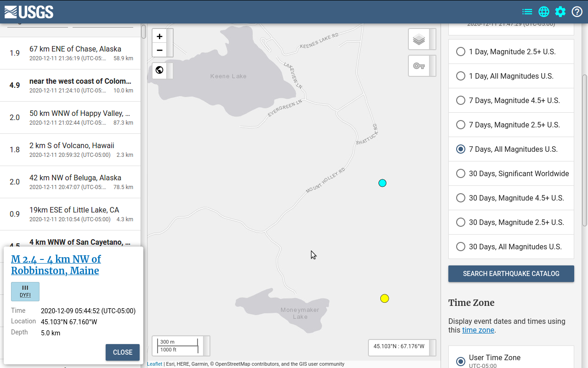The height and width of the screenshot is (368, 588).
Task: Close the earthquake details popup
Action: point(122,352)
